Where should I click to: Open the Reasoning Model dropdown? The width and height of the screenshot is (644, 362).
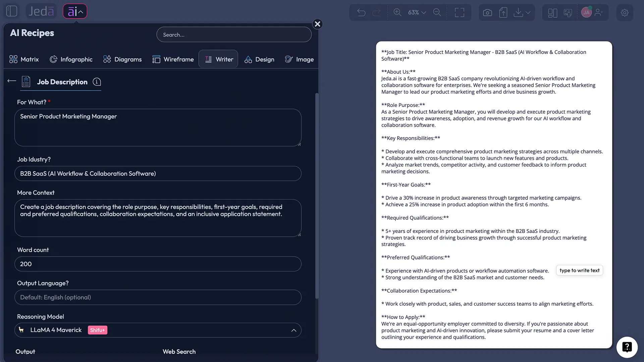[158, 330]
